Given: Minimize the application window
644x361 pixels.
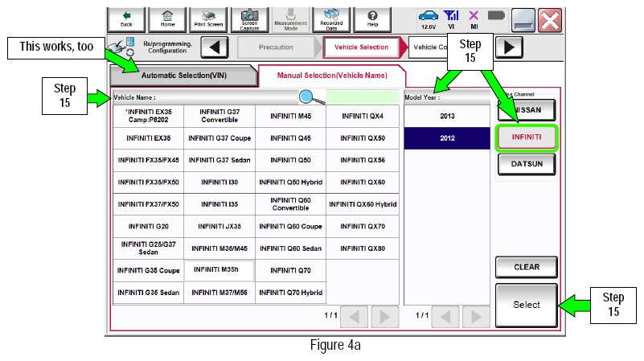Looking at the screenshot, I should pos(523,20).
